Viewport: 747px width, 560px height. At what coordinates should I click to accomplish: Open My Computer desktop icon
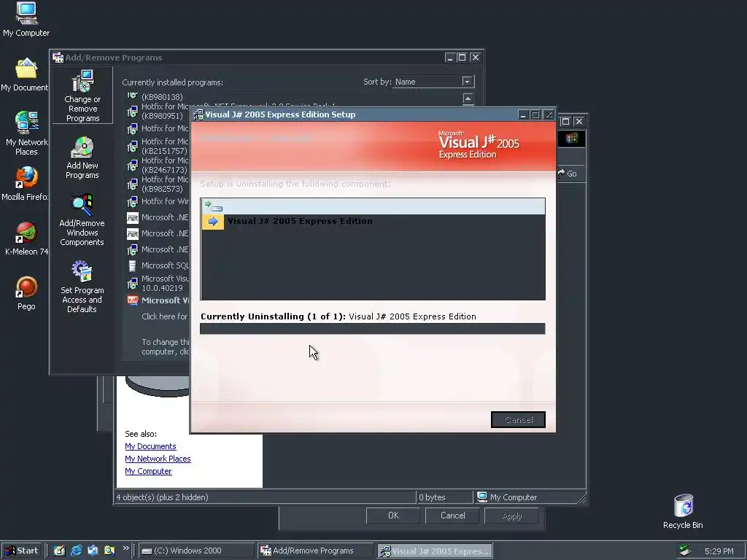pyautogui.click(x=26, y=20)
